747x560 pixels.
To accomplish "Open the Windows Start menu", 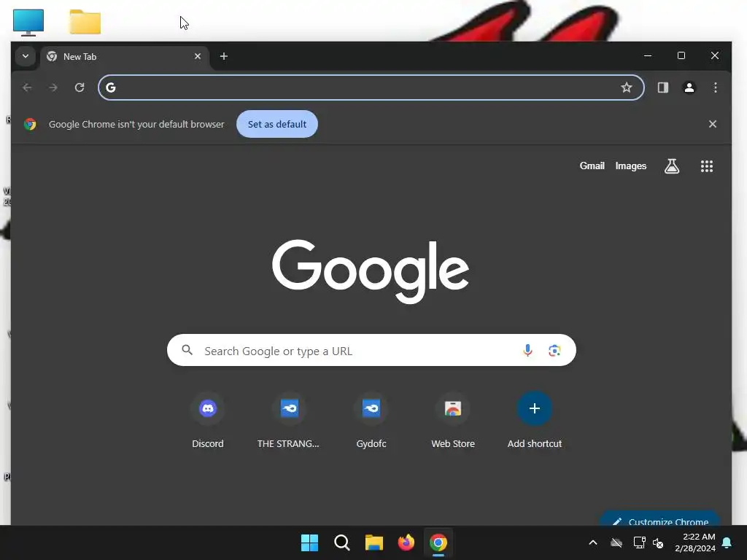I will 309,542.
